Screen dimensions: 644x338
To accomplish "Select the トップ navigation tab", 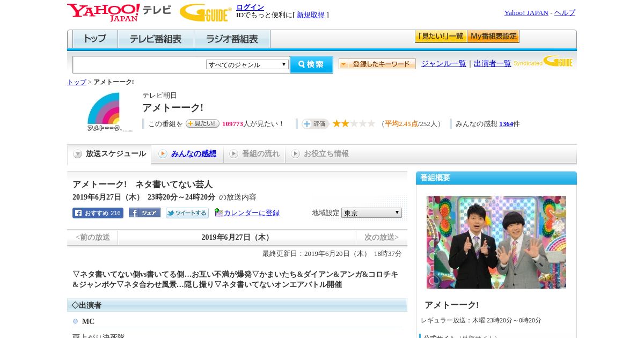I will 95,39.
